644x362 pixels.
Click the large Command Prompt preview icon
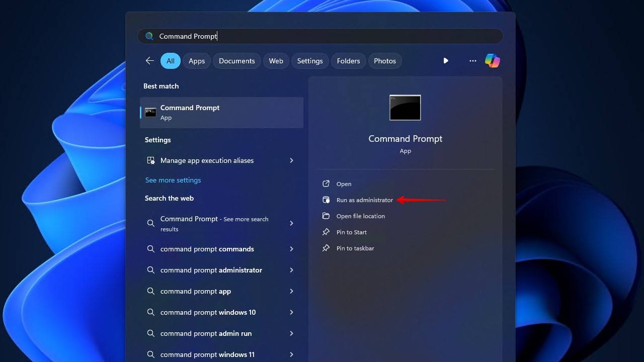405,108
